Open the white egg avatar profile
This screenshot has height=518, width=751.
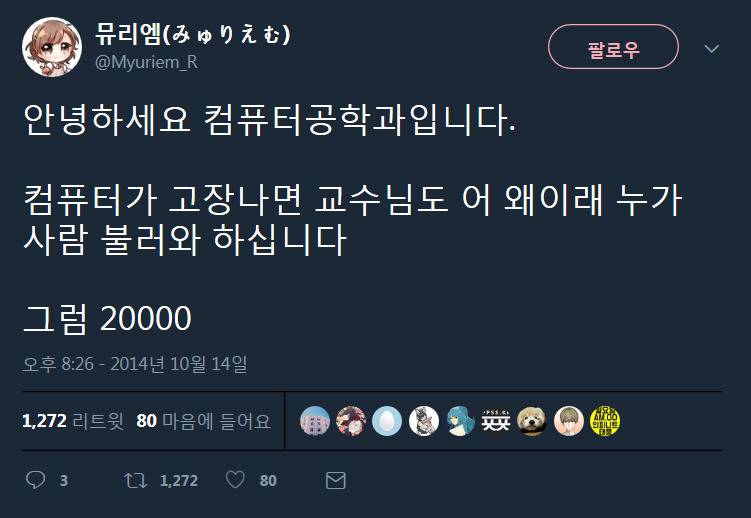(387, 421)
